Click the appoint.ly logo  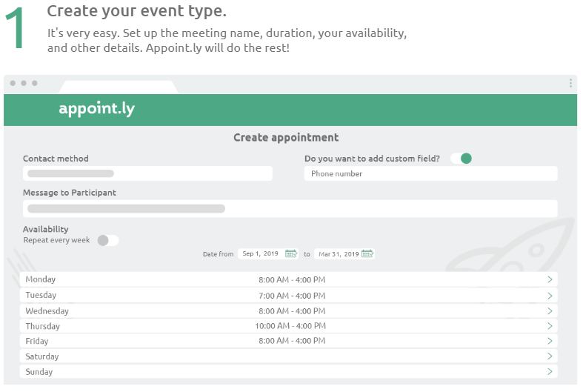(x=97, y=110)
